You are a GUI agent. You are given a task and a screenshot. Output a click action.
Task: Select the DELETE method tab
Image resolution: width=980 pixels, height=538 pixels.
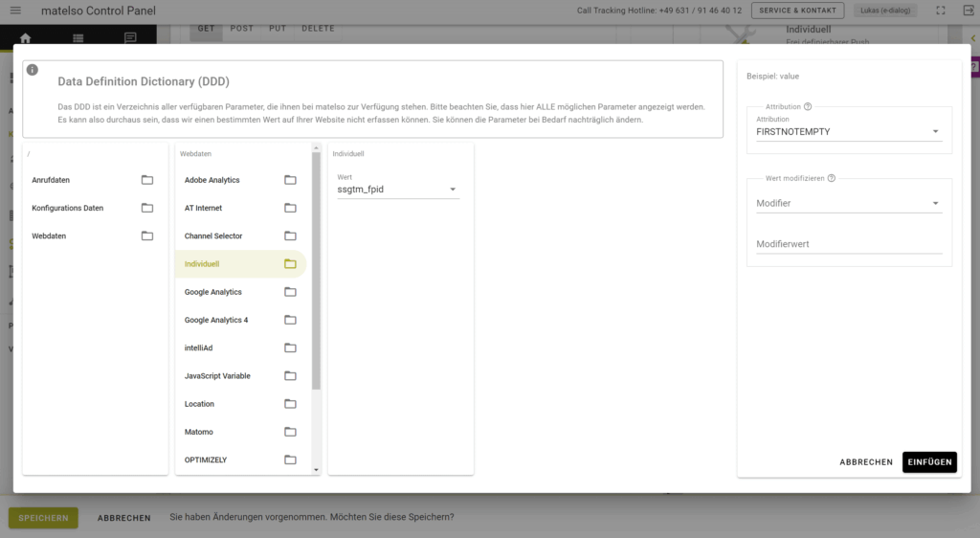click(x=318, y=29)
